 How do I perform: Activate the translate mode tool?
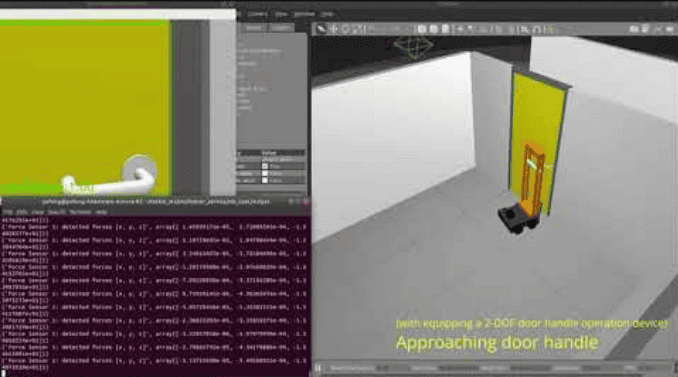coord(334,29)
